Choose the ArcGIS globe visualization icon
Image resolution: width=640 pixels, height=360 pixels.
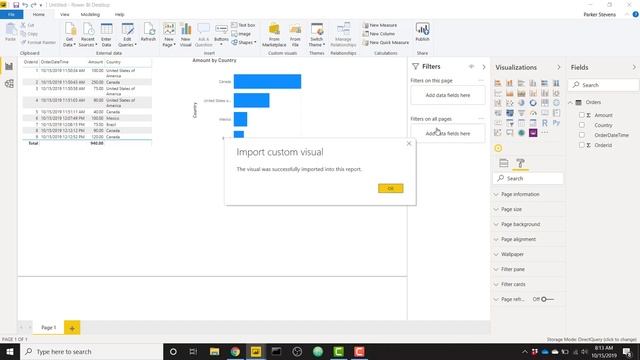coord(521,133)
